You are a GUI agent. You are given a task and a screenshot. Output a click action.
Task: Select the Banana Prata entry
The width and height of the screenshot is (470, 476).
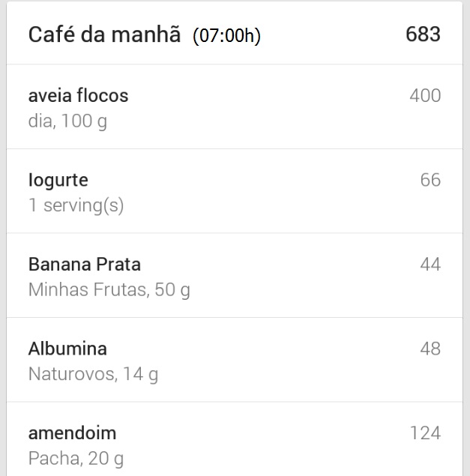click(235, 275)
